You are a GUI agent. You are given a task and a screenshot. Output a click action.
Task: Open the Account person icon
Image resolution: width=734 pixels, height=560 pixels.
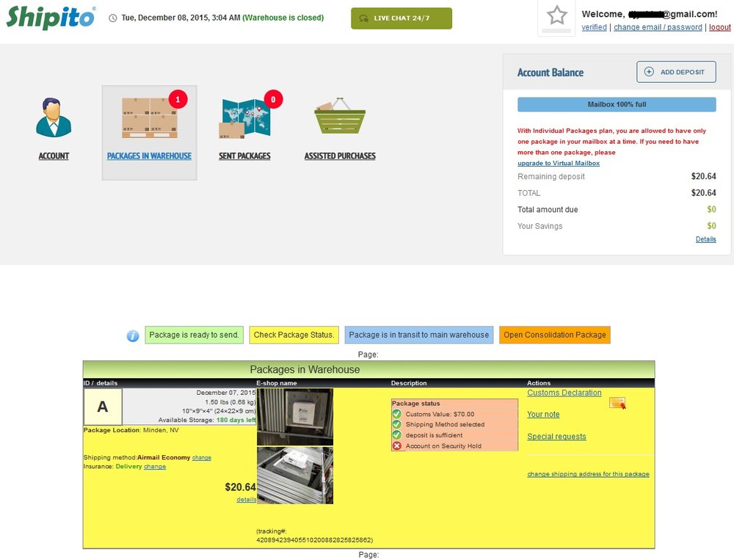pyautogui.click(x=54, y=117)
